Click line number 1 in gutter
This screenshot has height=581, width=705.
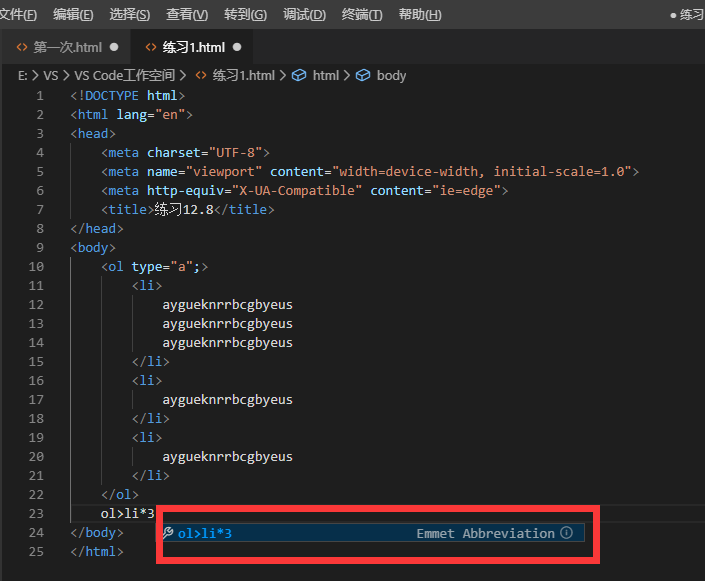point(40,96)
